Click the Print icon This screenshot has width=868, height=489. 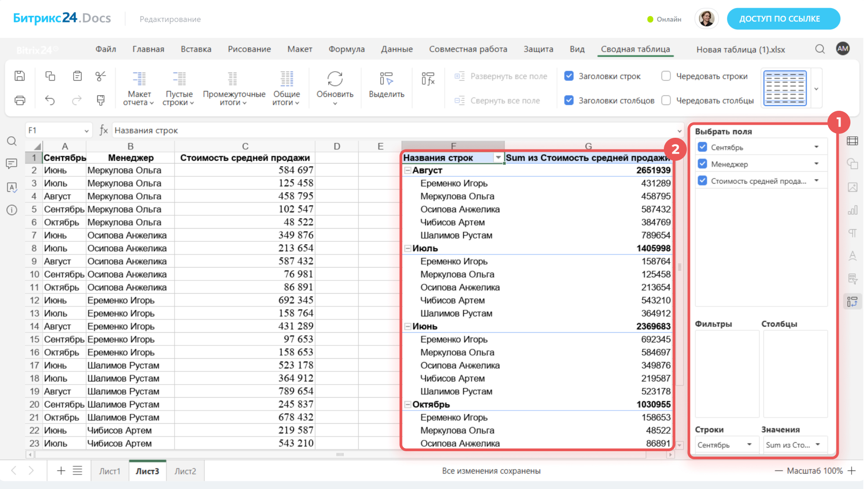19,100
